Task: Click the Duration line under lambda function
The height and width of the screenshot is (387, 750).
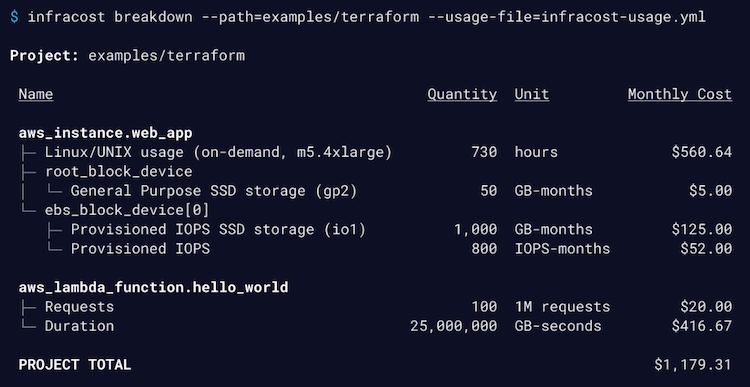Action: click(375, 326)
